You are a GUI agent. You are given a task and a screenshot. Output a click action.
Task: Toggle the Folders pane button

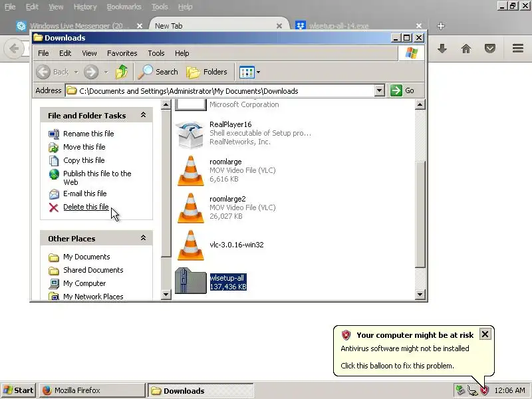click(x=207, y=72)
